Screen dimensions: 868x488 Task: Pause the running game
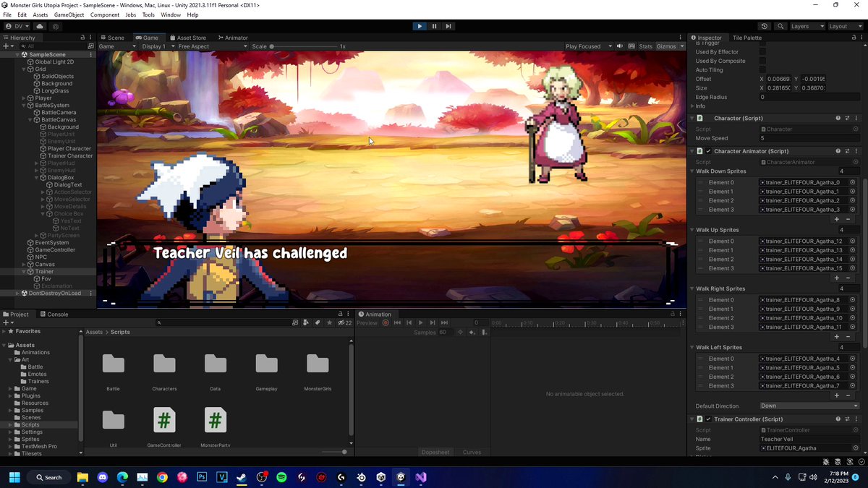click(434, 26)
